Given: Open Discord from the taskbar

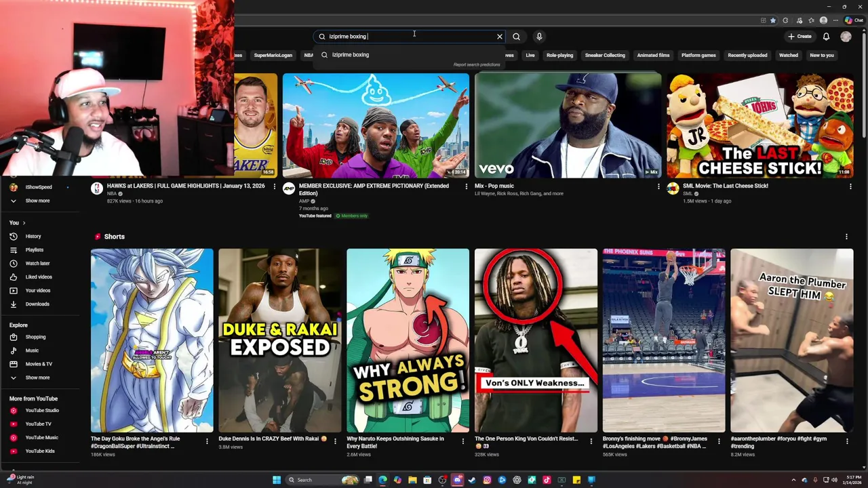Looking at the screenshot, I should [x=457, y=480].
